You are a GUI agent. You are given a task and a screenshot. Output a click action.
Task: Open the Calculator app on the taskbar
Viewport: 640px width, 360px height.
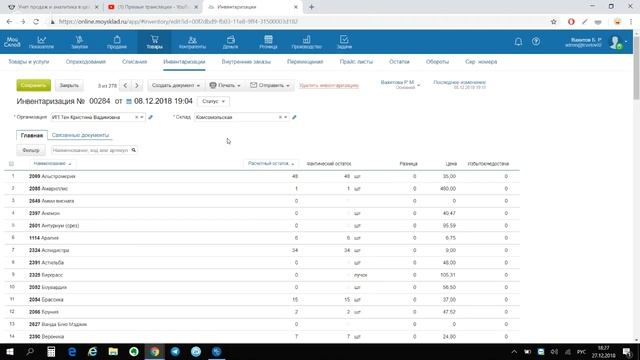[51, 352]
